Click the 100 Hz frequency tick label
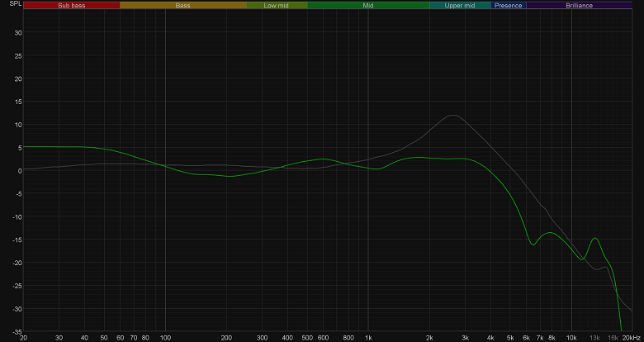Viewport: 644px width, 342px height. click(165, 338)
